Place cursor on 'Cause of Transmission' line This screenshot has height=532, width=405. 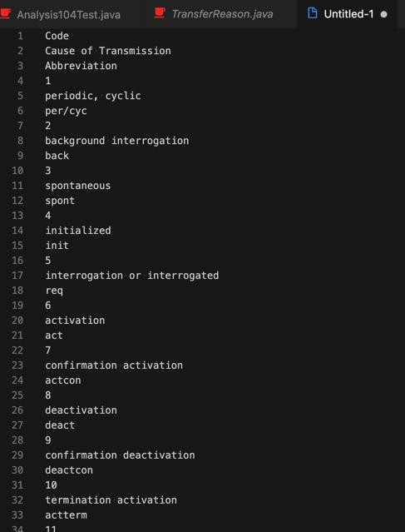(x=108, y=51)
